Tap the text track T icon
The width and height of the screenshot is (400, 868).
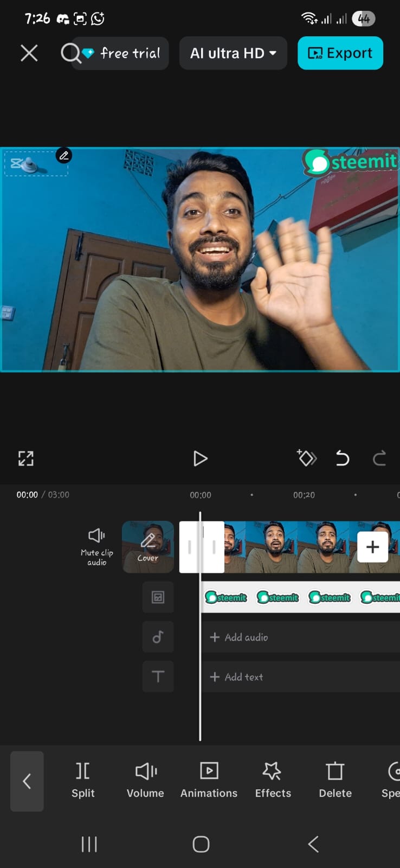point(158,676)
